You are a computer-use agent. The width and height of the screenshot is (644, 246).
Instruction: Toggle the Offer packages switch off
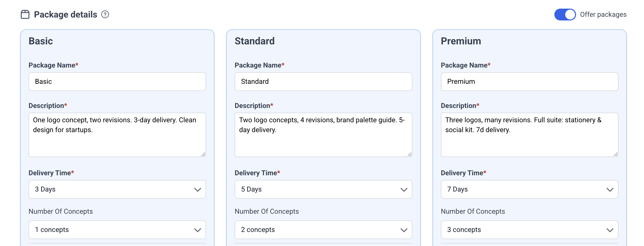point(565,15)
